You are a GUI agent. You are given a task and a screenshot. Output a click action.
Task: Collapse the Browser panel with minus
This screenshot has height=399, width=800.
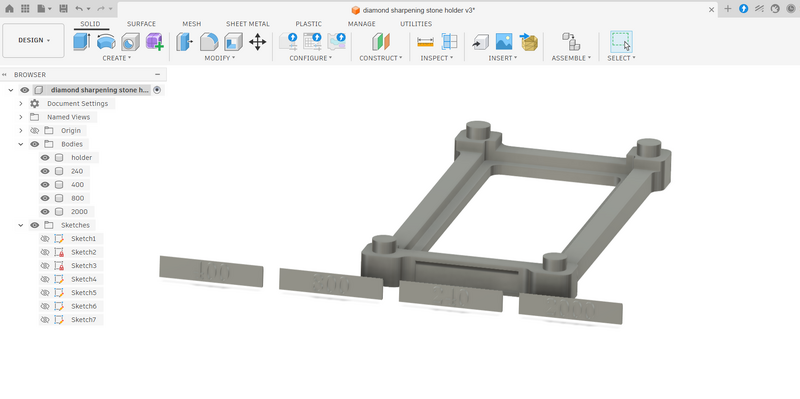(157, 74)
